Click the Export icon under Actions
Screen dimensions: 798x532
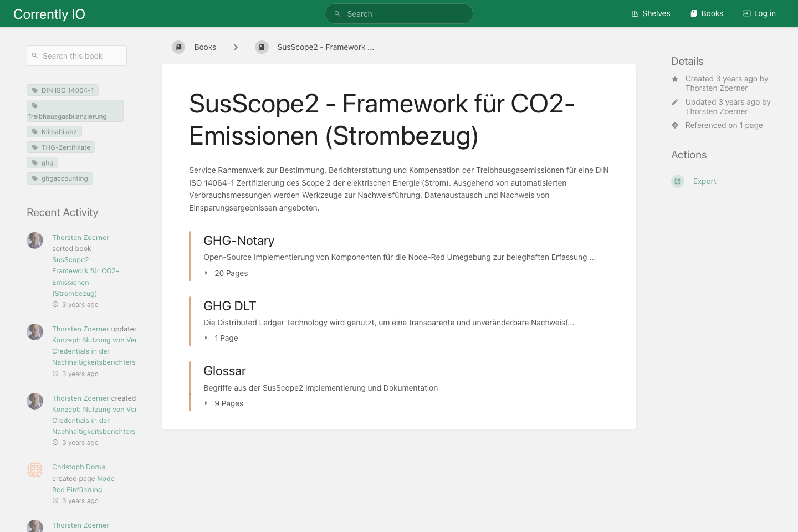(x=677, y=181)
